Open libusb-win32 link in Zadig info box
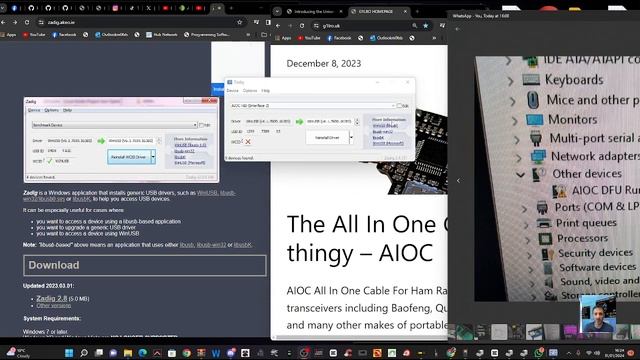Screen dimensions: 640x360 (x=382, y=132)
